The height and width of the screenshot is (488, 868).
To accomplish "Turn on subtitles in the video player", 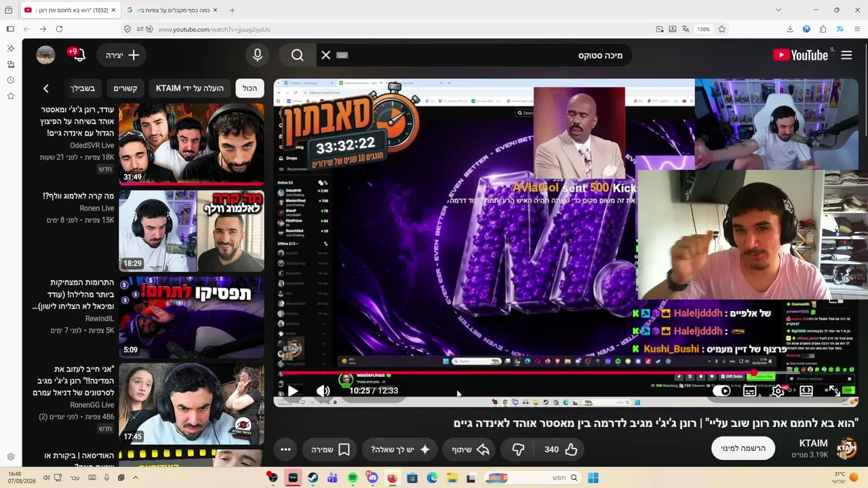I will click(750, 391).
